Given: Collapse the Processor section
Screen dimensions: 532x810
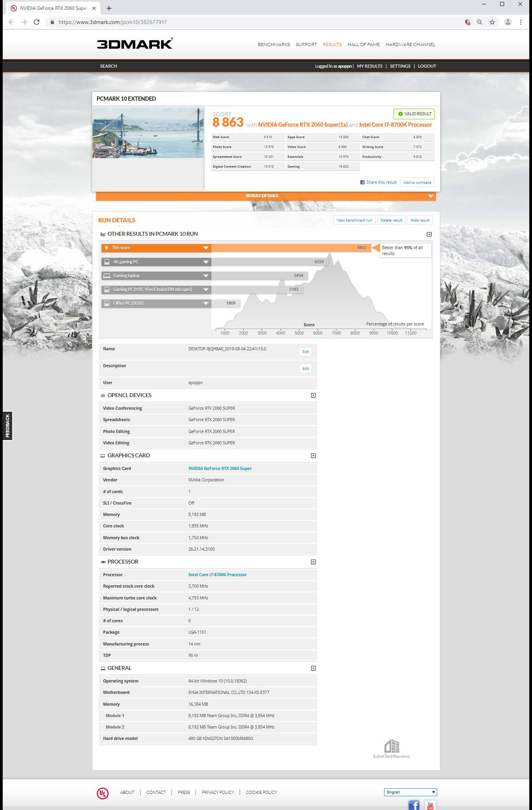Looking at the screenshot, I should (314, 562).
